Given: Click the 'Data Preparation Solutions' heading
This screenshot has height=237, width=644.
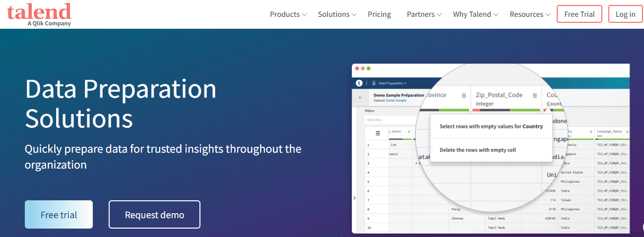Looking at the screenshot, I should (121, 104).
